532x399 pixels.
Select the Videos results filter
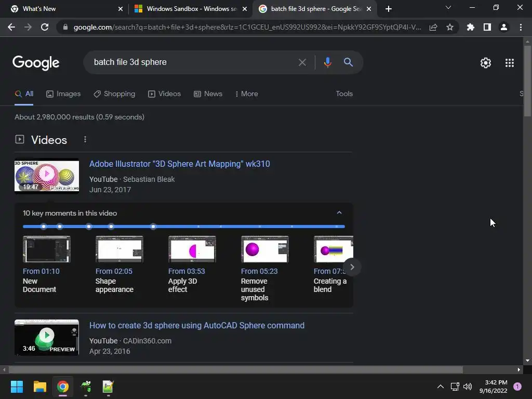(x=165, y=94)
